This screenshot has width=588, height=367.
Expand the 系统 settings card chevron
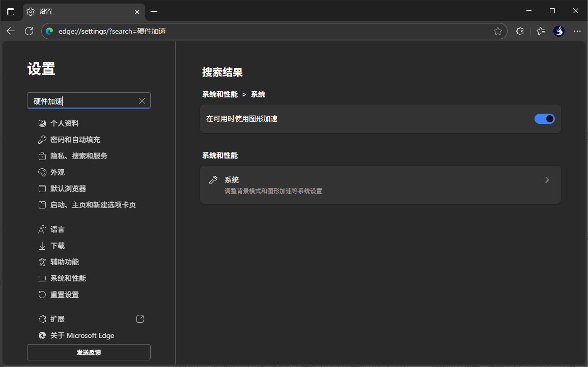[x=547, y=180]
